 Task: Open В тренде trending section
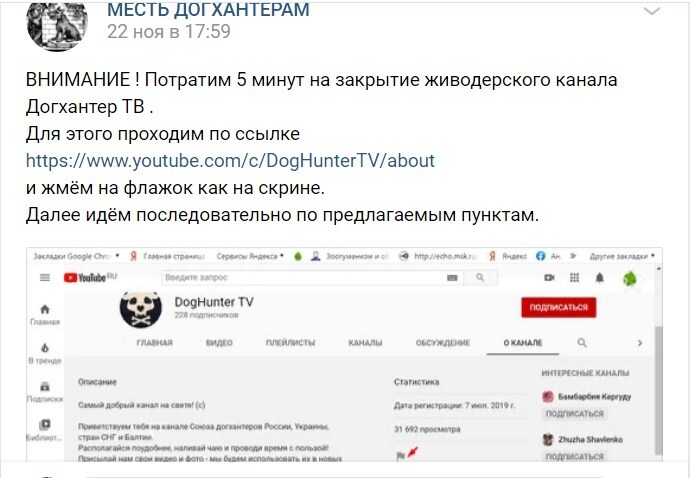44,352
